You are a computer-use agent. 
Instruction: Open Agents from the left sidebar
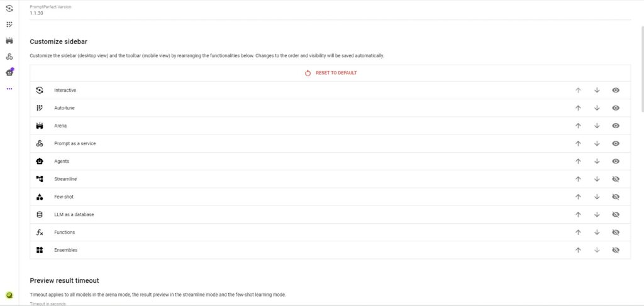tap(9, 73)
